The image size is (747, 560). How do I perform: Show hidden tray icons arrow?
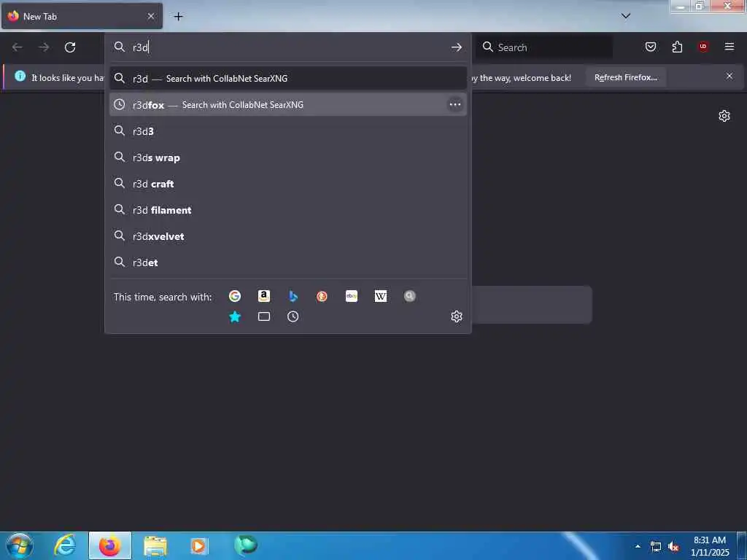tap(638, 547)
